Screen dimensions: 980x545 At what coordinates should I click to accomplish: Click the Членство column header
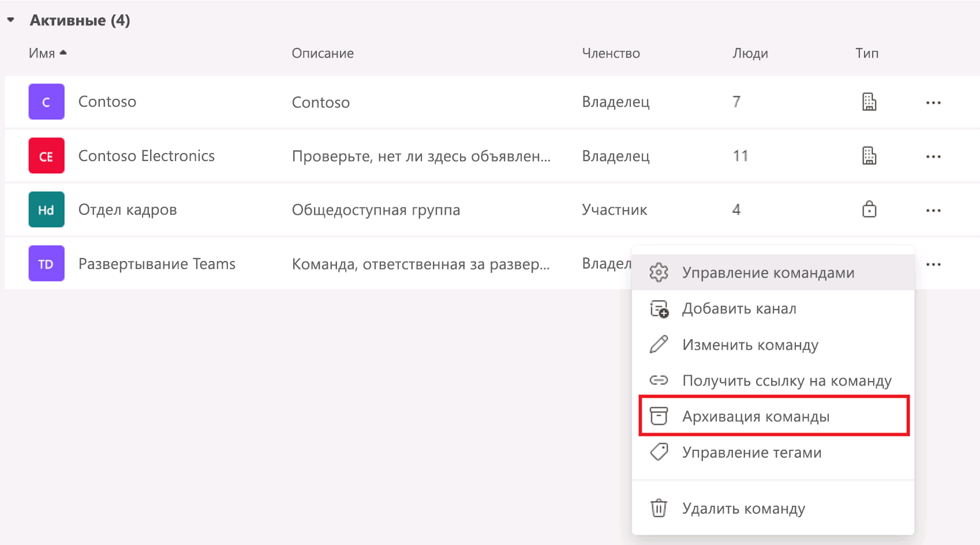(x=611, y=53)
